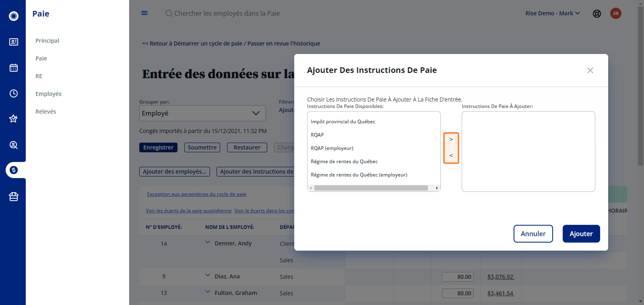Click the Ajouter button in dialog
Viewport: 644px width, 305px height.
[x=581, y=233]
